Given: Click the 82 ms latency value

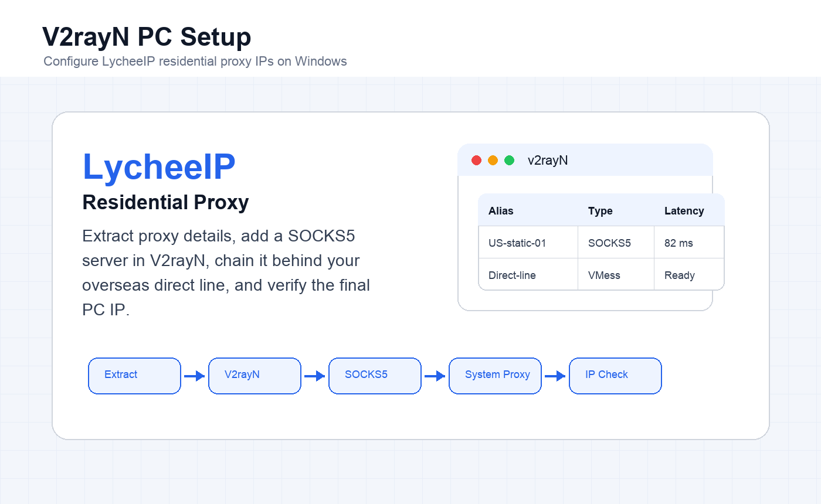Looking at the screenshot, I should (x=678, y=243).
